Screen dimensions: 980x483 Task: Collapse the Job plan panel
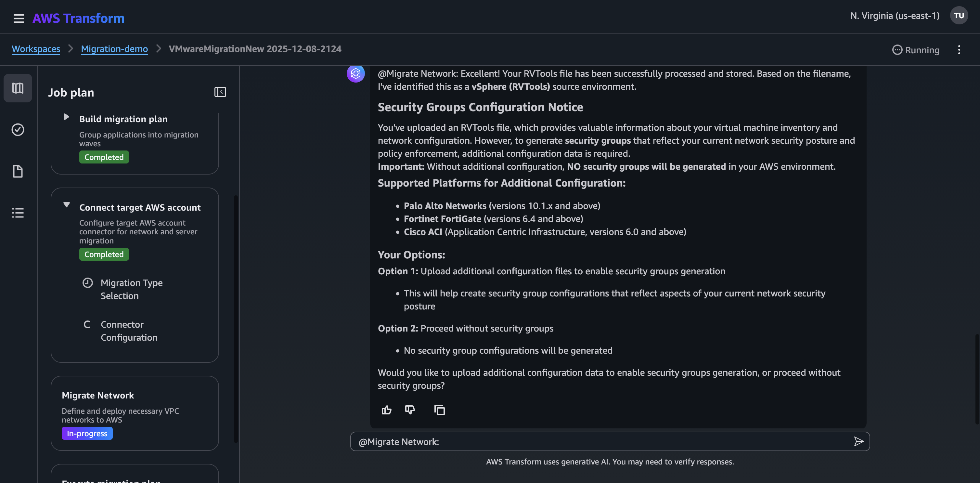220,92
